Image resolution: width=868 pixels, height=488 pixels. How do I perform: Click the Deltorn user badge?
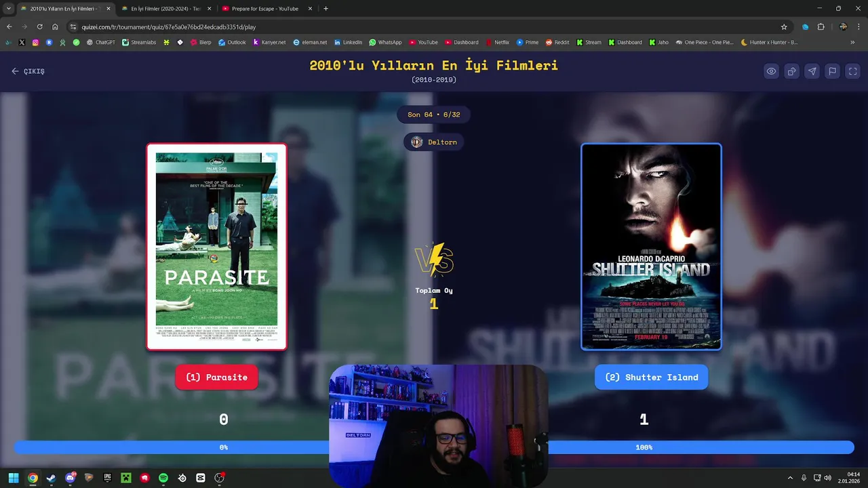434,142
